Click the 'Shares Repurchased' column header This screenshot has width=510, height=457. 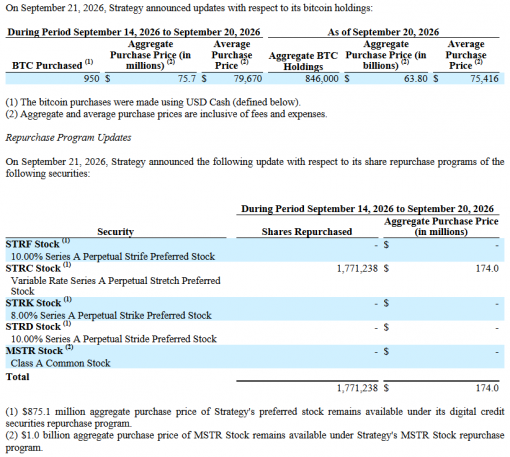[x=307, y=232]
